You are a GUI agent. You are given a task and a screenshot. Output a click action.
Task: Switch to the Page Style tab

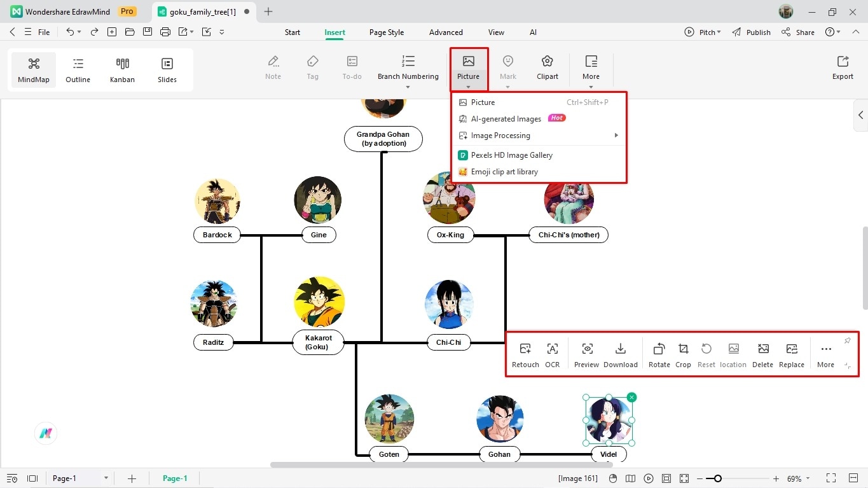pos(387,32)
